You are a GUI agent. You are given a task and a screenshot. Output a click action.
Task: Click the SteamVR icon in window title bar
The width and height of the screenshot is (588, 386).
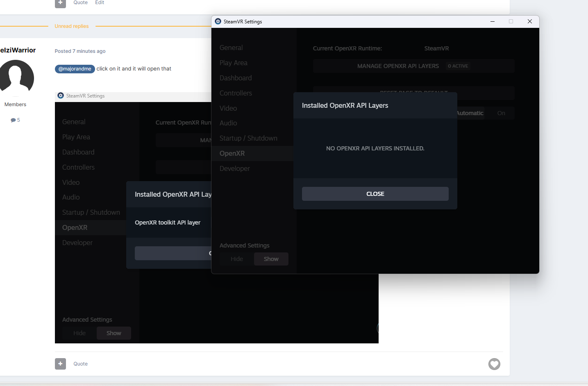coord(218,21)
